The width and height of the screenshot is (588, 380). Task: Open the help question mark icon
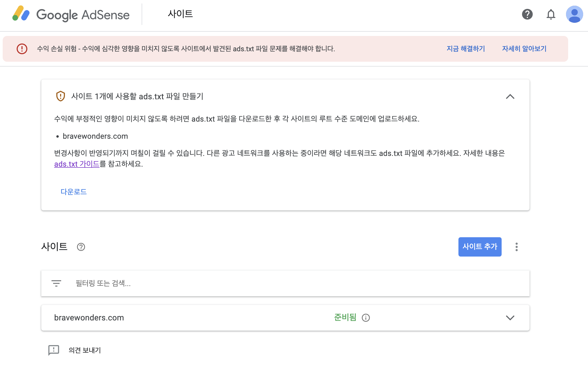527,14
